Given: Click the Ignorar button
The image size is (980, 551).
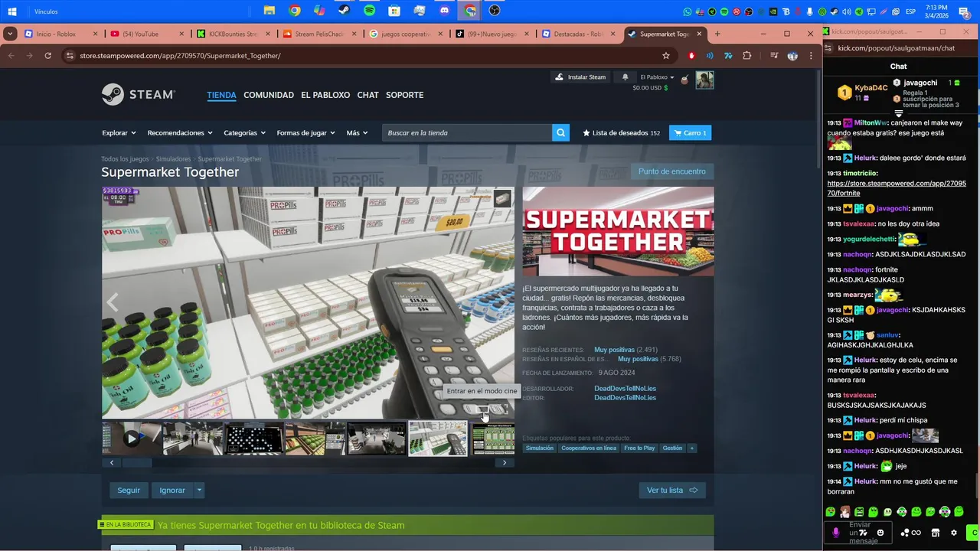Looking at the screenshot, I should (x=172, y=490).
